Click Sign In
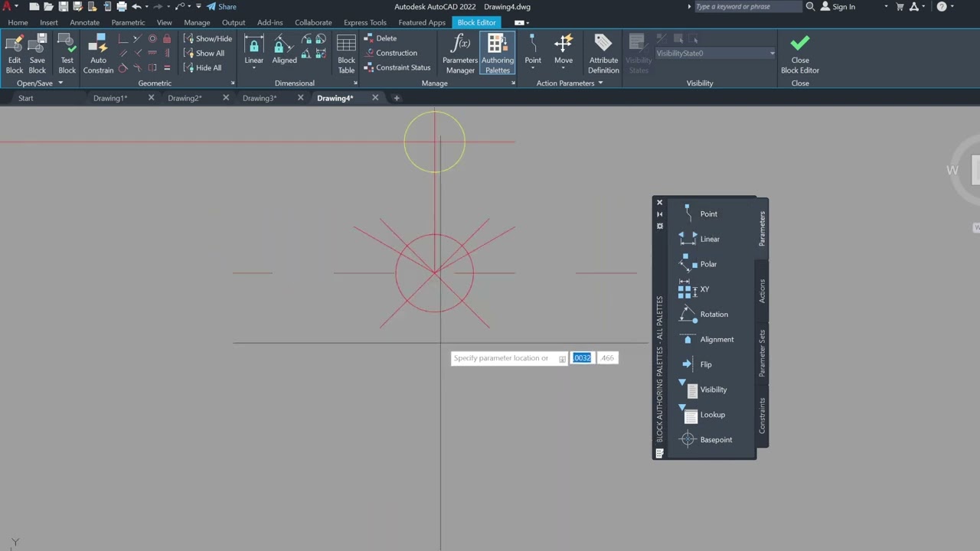Image resolution: width=980 pixels, height=551 pixels. point(838,6)
